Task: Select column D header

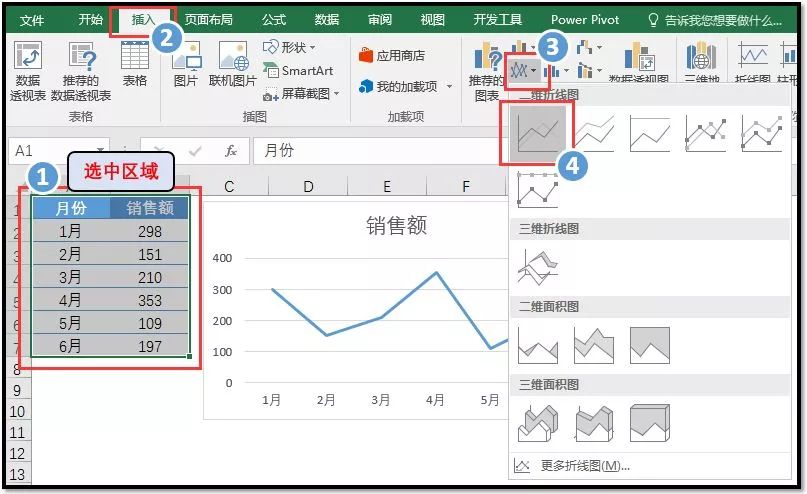Action: (308, 186)
